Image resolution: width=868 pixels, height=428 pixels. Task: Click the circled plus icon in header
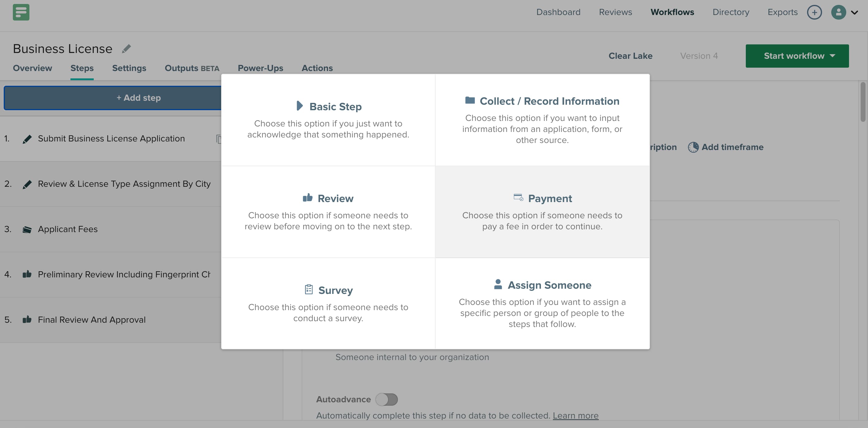[x=814, y=13]
